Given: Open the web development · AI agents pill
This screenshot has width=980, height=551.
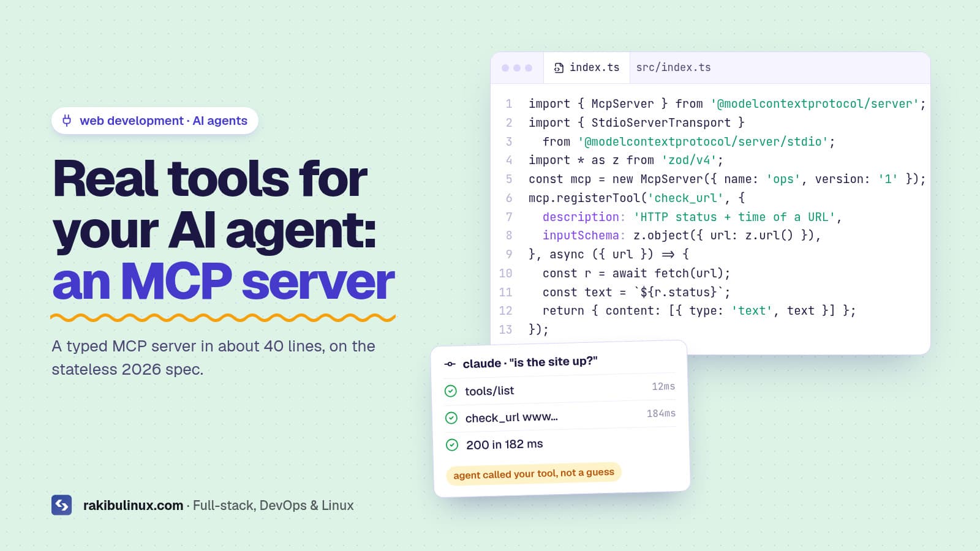Looking at the screenshot, I should (x=155, y=121).
